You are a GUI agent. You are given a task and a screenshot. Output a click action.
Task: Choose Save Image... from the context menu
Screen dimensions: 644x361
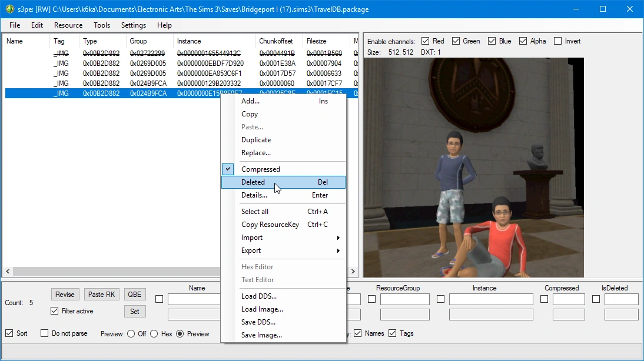[283, 335]
